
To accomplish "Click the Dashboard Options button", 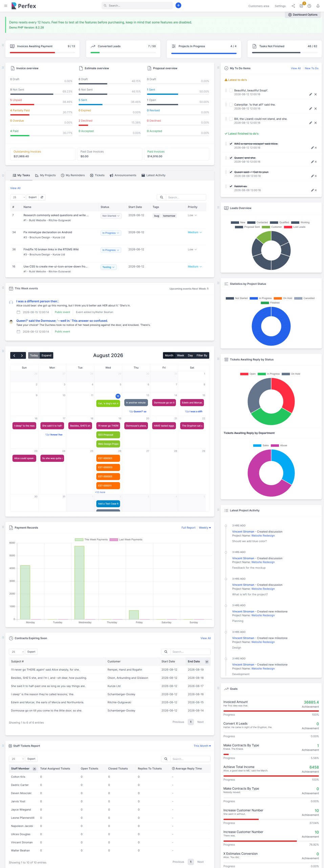I will click(x=303, y=15).
